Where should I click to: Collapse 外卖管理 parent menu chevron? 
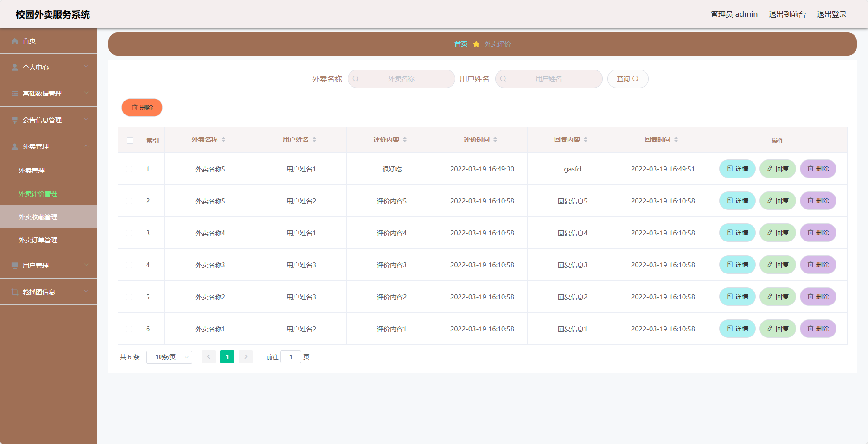coord(86,146)
